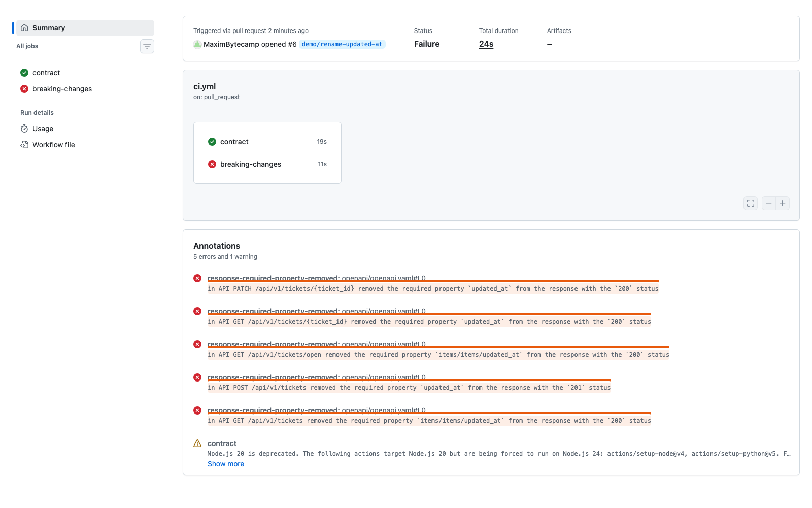Open pull request #6 link
Viewport: 812px width, 508px height.
(292, 44)
